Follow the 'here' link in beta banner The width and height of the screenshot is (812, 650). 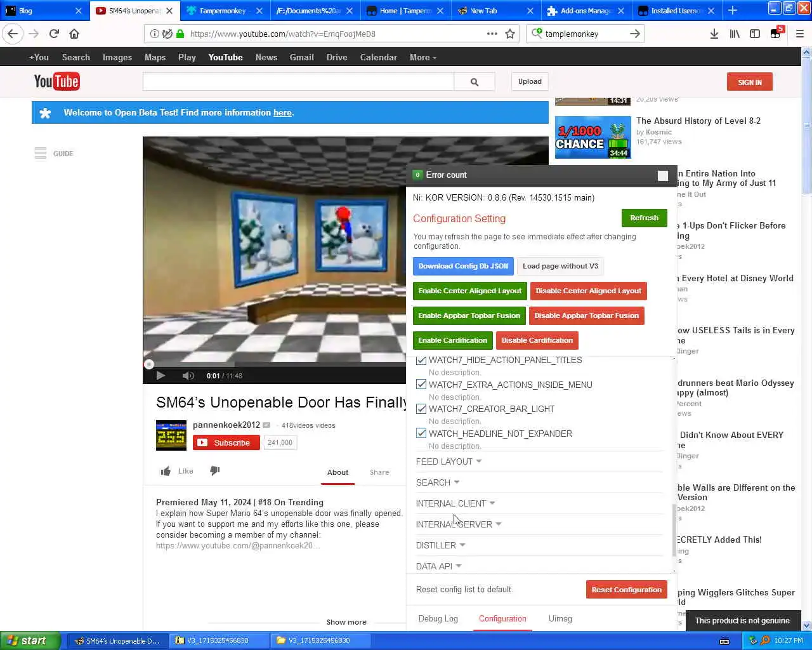pos(282,113)
